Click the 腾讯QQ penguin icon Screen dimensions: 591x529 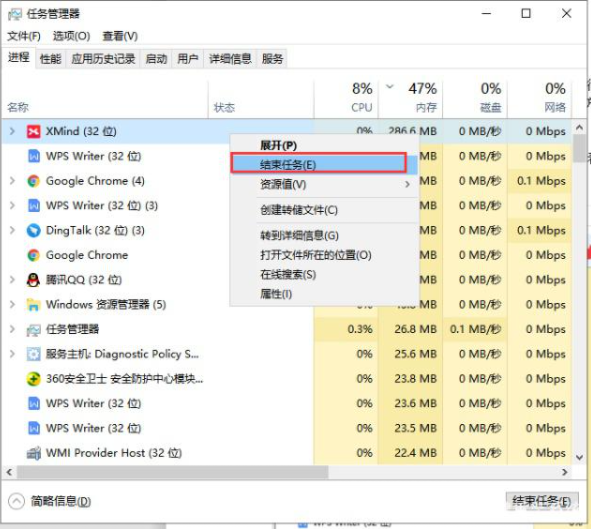(34, 280)
